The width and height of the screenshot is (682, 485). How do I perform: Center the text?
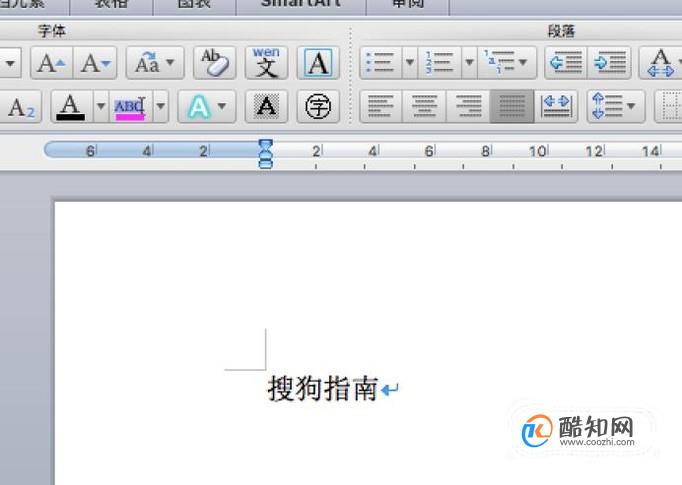pos(425,107)
